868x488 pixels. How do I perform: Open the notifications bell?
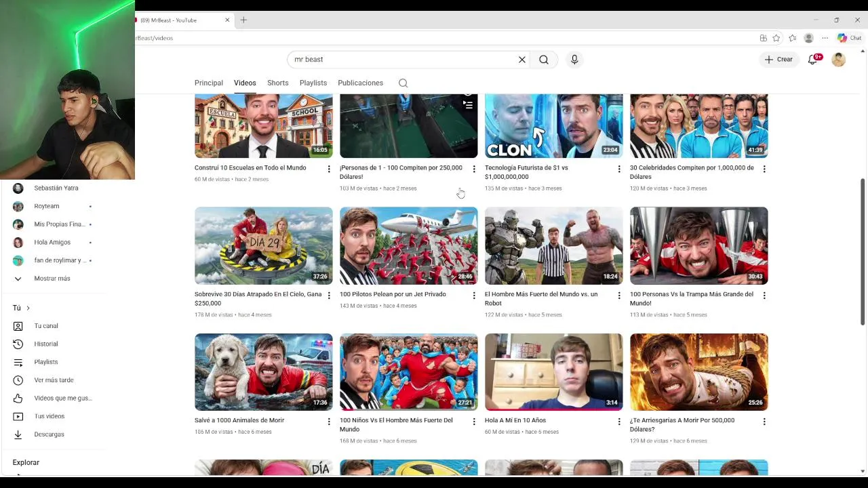[x=813, y=60]
